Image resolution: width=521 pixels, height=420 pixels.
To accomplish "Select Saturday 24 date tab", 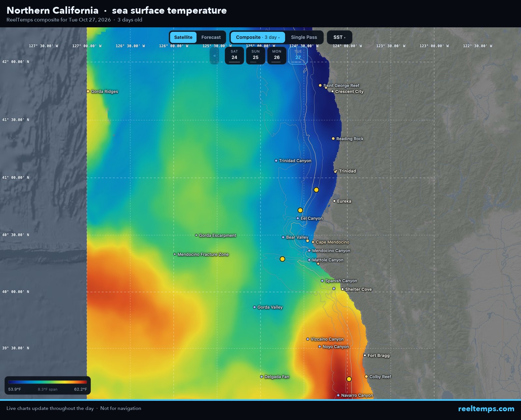I will tap(234, 56).
